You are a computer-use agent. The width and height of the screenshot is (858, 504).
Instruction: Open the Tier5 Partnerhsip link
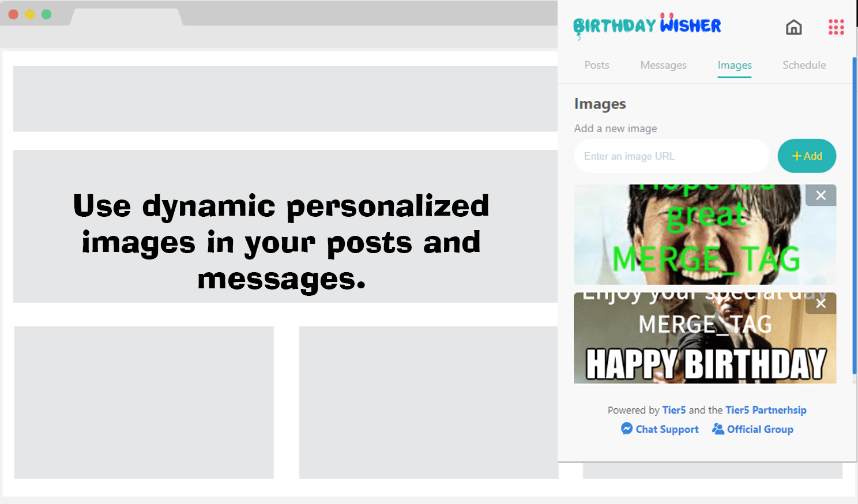click(x=766, y=410)
